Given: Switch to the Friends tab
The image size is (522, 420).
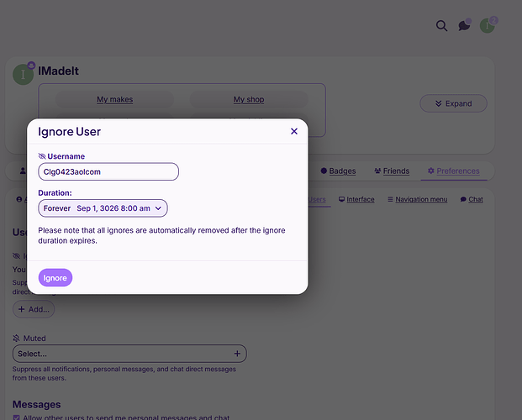Looking at the screenshot, I should 392,171.
